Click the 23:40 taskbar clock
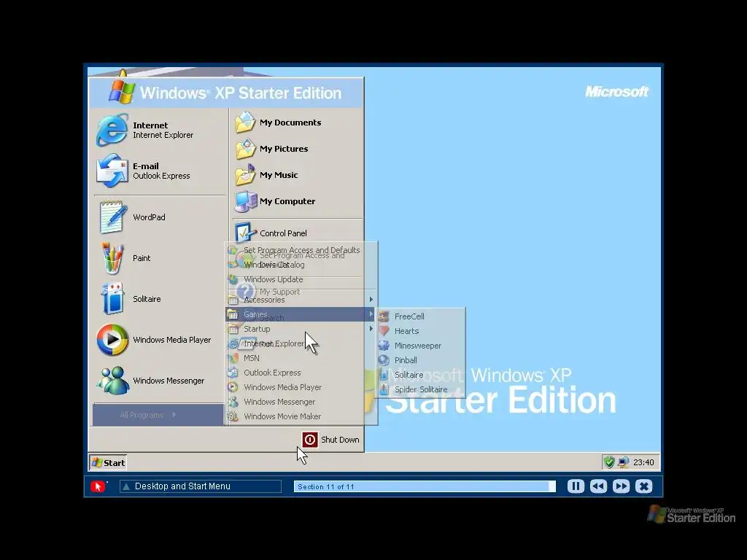The image size is (747, 560). pos(643,462)
